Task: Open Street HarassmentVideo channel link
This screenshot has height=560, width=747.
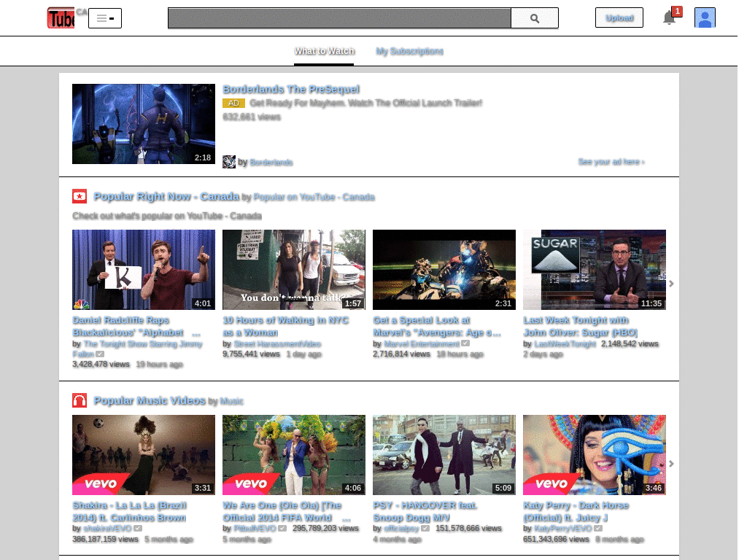Action: (x=277, y=344)
